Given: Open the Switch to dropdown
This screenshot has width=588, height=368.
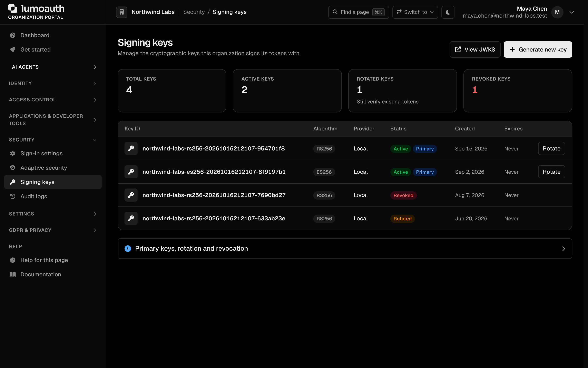Looking at the screenshot, I should tap(415, 12).
